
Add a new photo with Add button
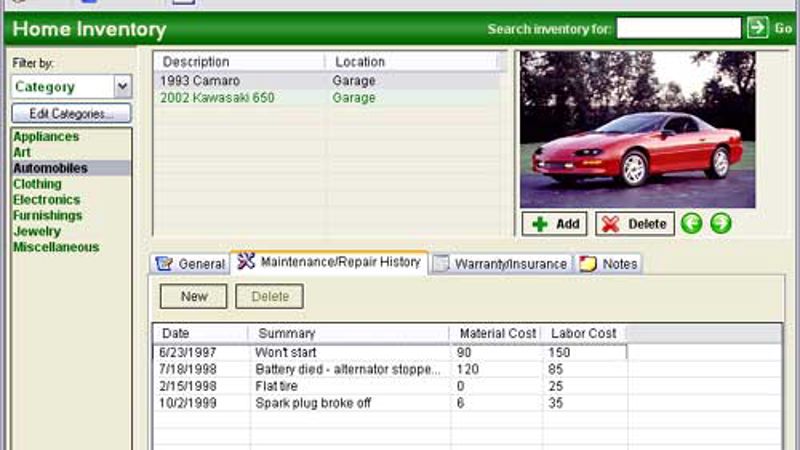click(x=555, y=224)
